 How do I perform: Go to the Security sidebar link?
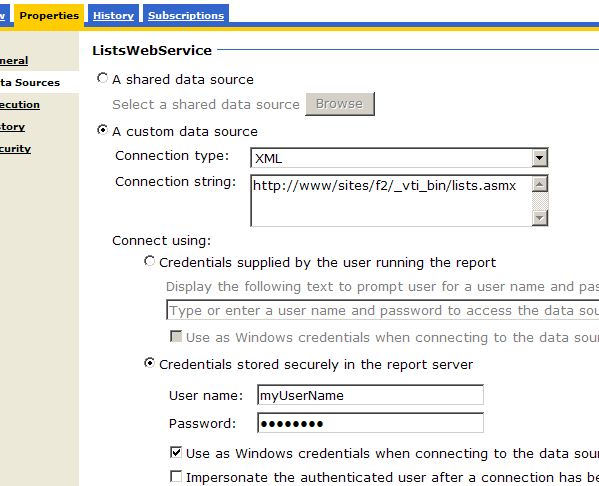(15, 149)
